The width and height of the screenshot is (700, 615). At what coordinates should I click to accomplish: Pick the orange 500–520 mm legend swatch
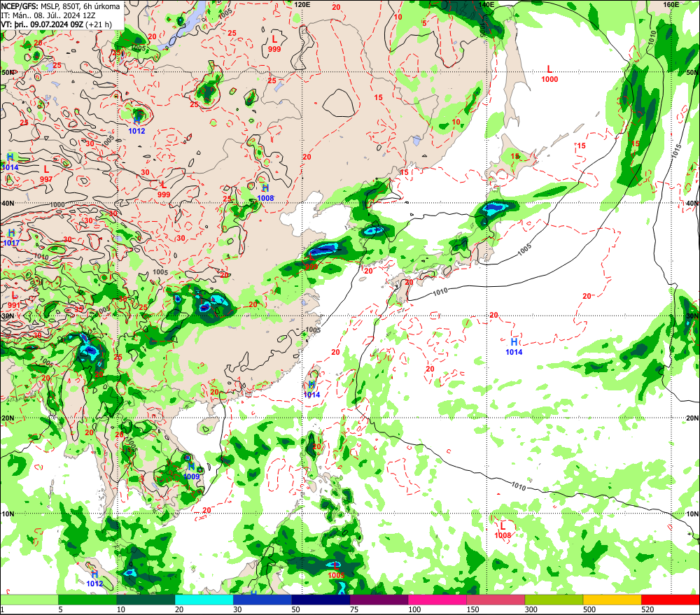coord(612,600)
